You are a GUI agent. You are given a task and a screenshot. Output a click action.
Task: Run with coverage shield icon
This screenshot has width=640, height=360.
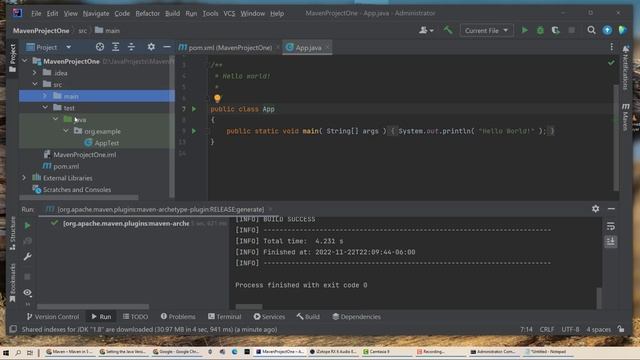[x=556, y=30]
